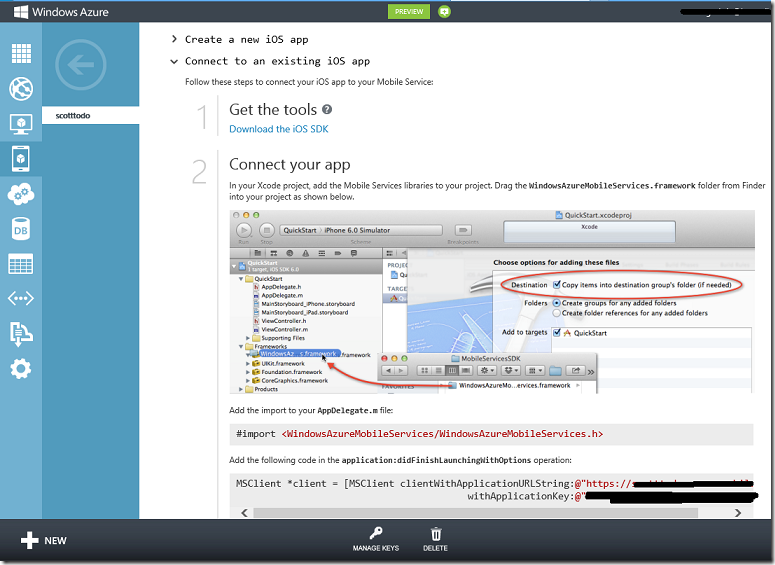Go back using the circled left arrow
This screenshot has height=565, width=775.
[81, 65]
